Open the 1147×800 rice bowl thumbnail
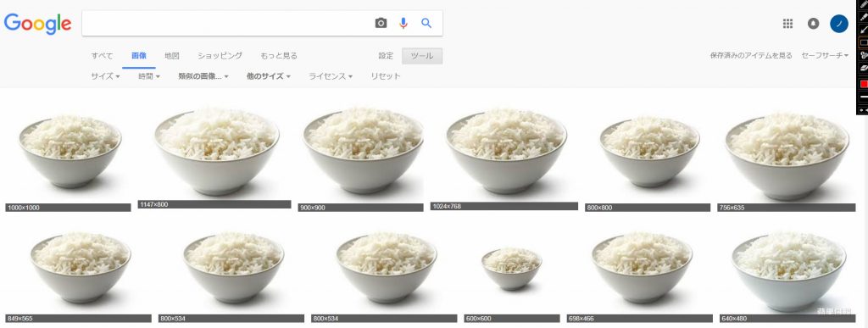This screenshot has height=328, width=868. [214, 153]
